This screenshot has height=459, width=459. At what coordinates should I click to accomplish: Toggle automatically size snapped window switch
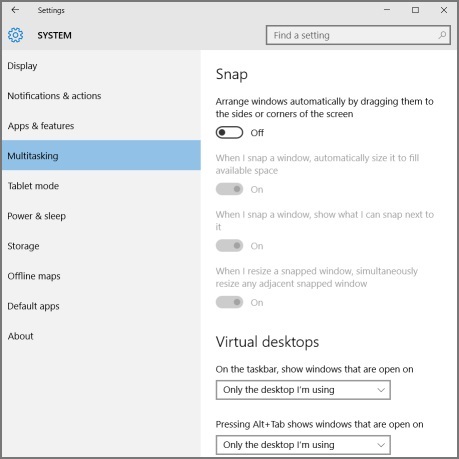229,189
